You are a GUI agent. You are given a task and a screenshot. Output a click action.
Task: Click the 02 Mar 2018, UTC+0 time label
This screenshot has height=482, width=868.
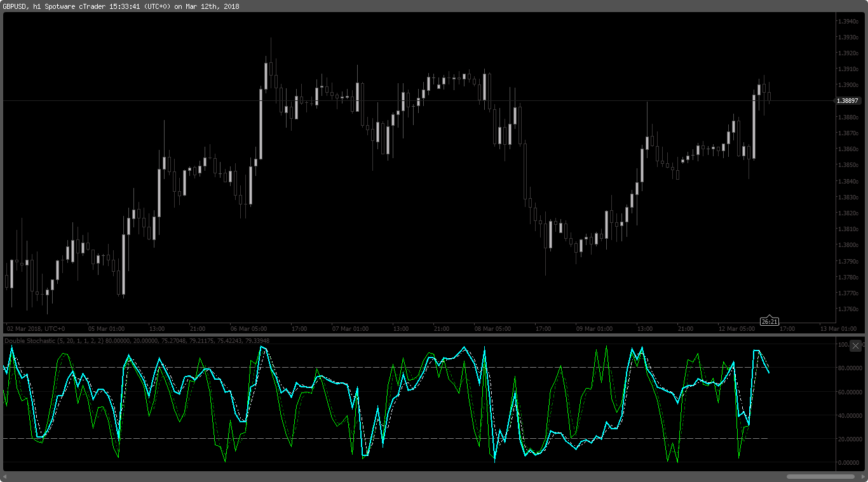point(36,329)
